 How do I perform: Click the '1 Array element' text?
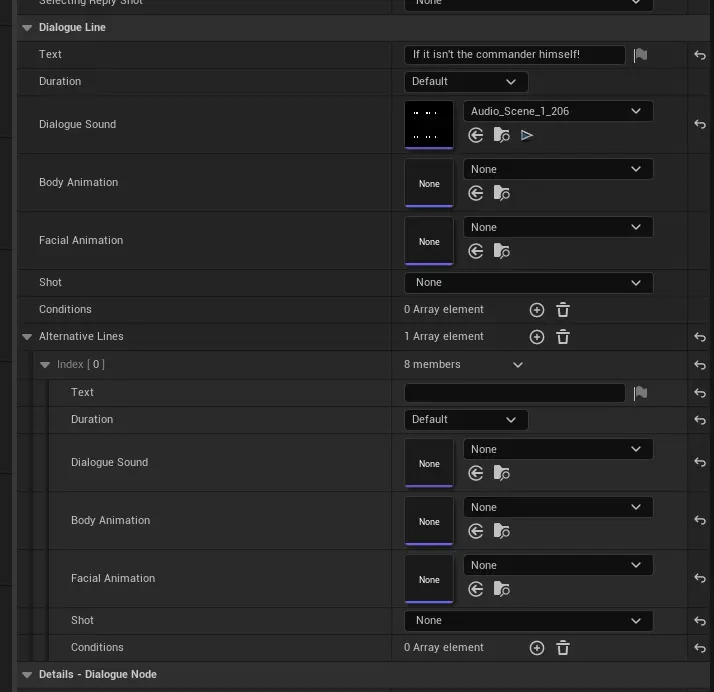point(444,336)
